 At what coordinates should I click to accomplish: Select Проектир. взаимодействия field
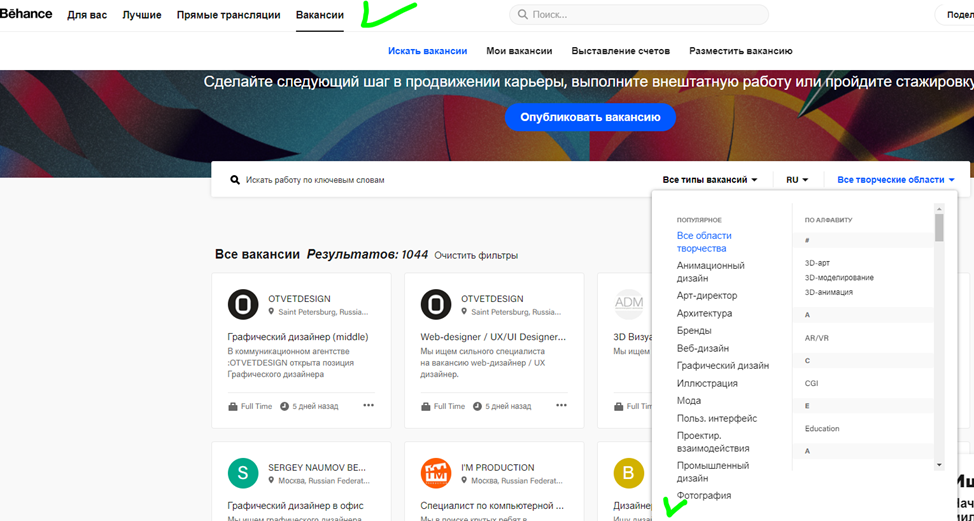pos(713,442)
